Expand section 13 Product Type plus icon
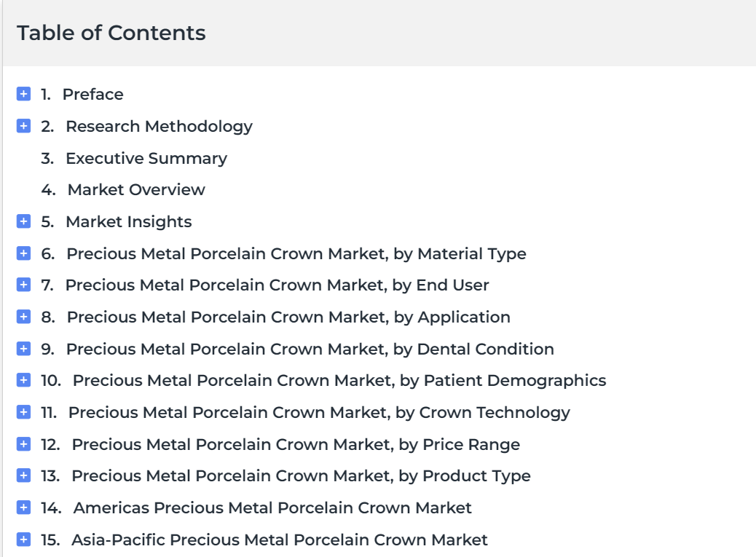 point(23,475)
